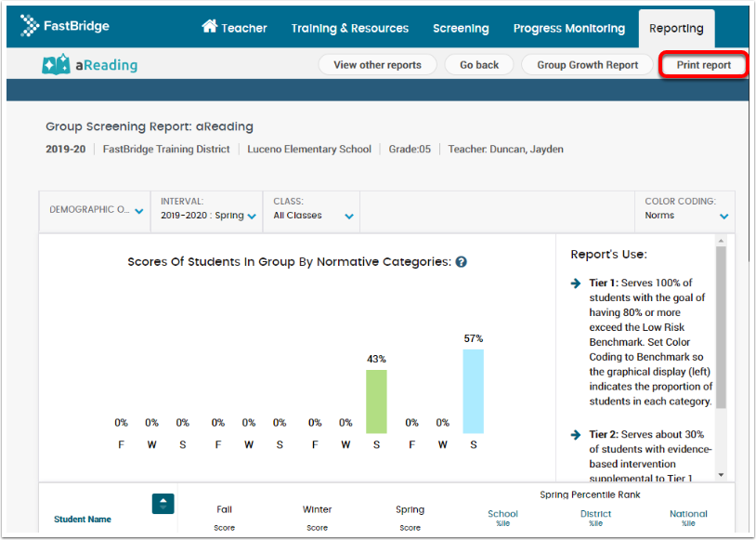
Task: Click the View other reports button
Action: [377, 65]
